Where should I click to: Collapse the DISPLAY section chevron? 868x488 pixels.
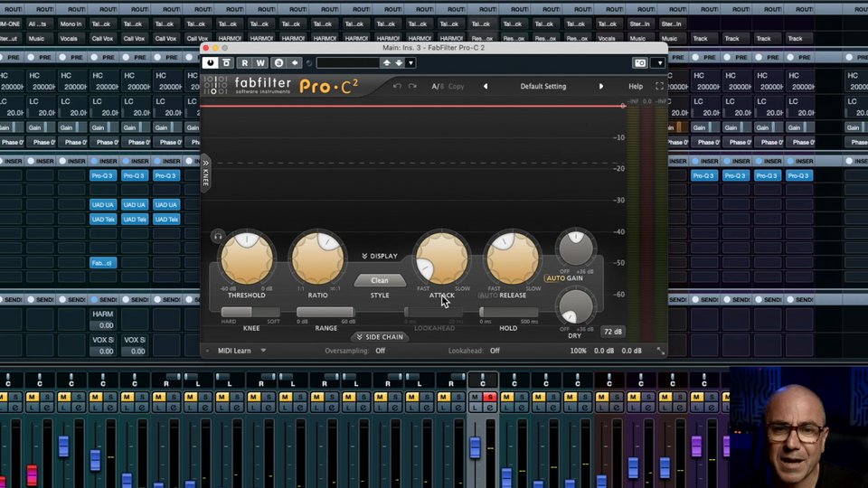click(380, 256)
